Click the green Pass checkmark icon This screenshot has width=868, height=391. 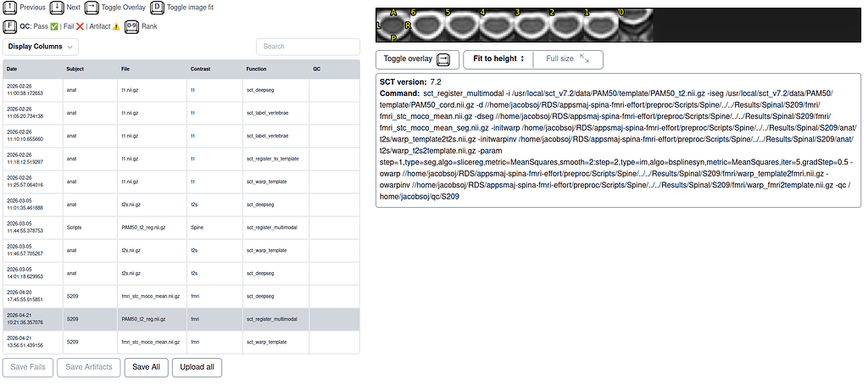55,27
